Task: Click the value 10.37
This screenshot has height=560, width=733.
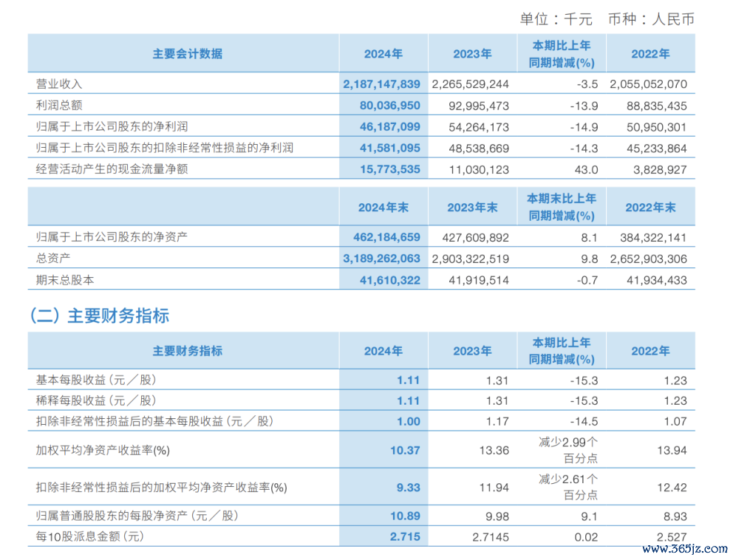Action: 406,450
